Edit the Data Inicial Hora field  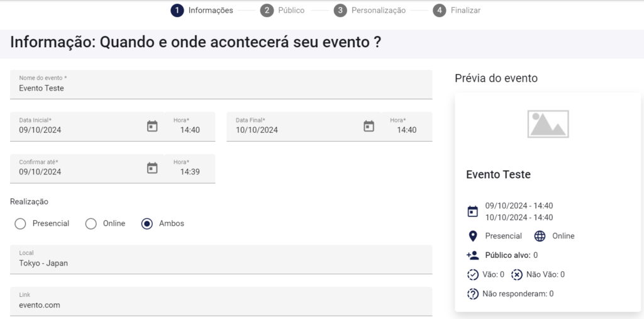tap(190, 130)
